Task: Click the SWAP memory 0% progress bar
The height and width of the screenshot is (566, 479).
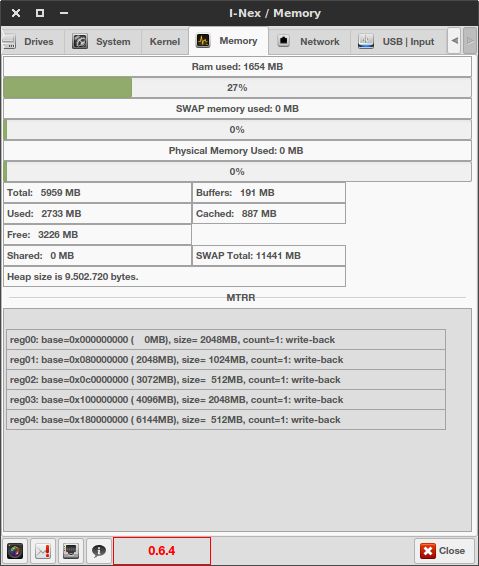Action: (x=237, y=130)
